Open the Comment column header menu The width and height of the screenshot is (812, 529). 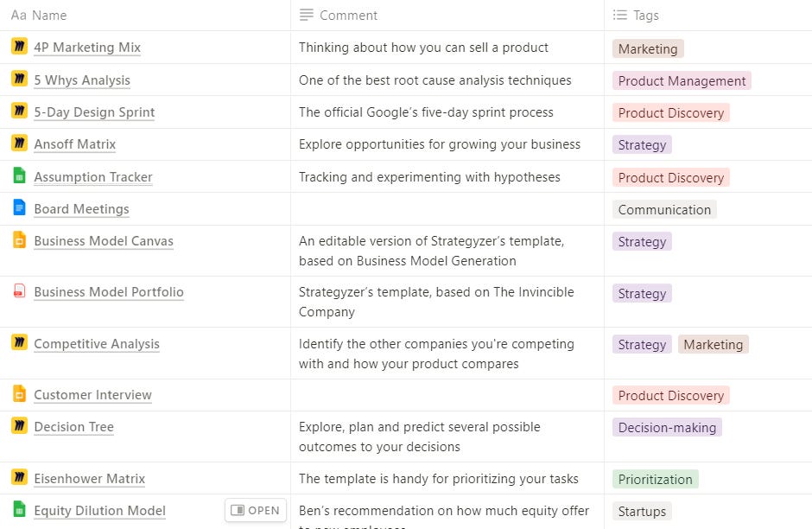pyautogui.click(x=447, y=16)
